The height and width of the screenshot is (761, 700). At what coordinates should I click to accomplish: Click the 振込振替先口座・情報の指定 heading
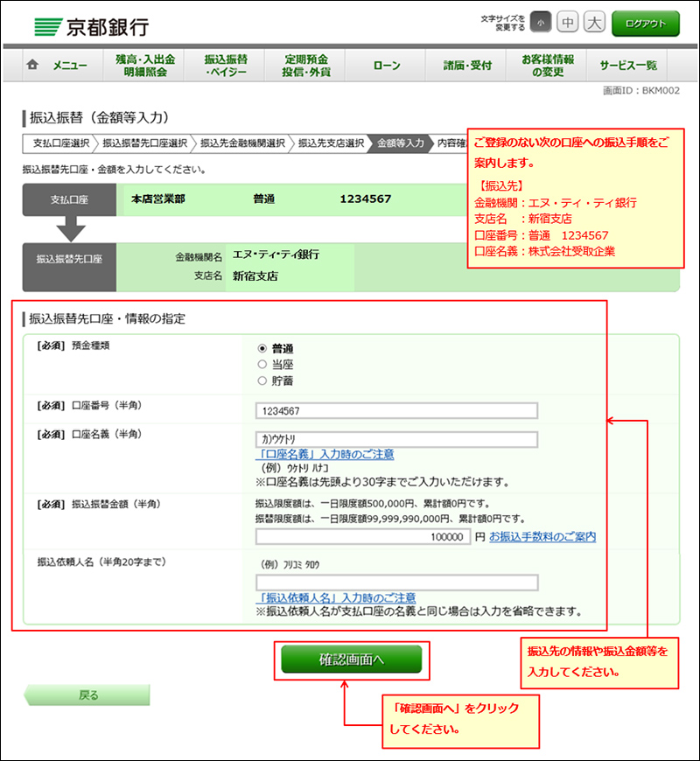click(107, 318)
